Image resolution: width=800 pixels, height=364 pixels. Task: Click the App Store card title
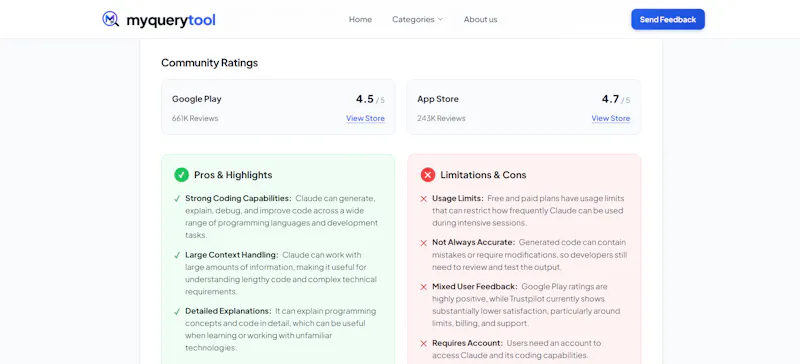[438, 99]
